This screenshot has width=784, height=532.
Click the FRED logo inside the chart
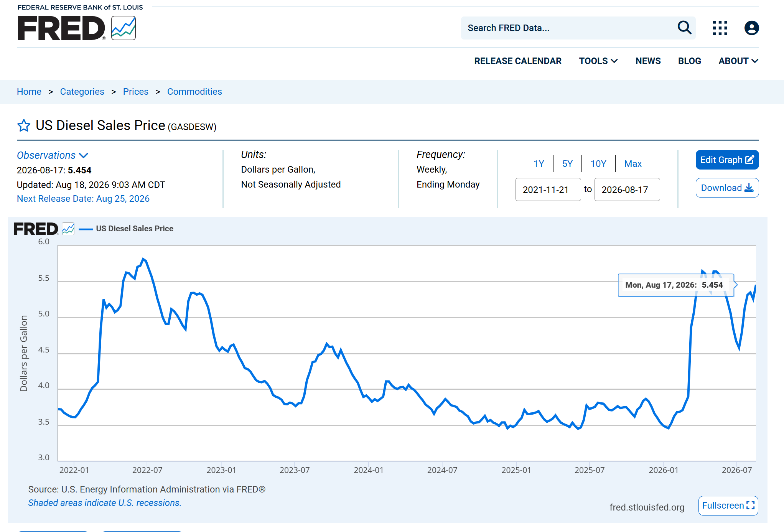[x=44, y=229]
